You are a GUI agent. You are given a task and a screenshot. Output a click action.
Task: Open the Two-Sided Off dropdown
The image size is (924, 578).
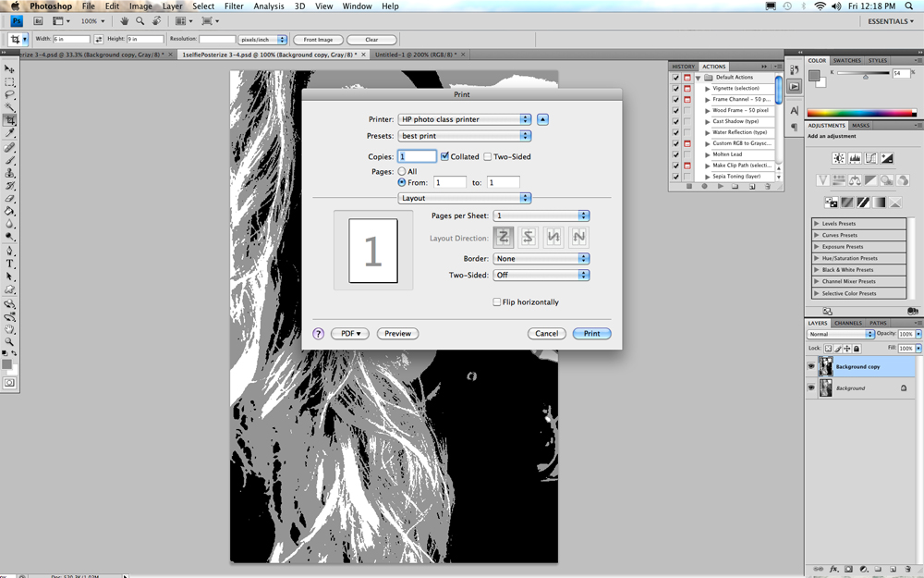point(541,275)
